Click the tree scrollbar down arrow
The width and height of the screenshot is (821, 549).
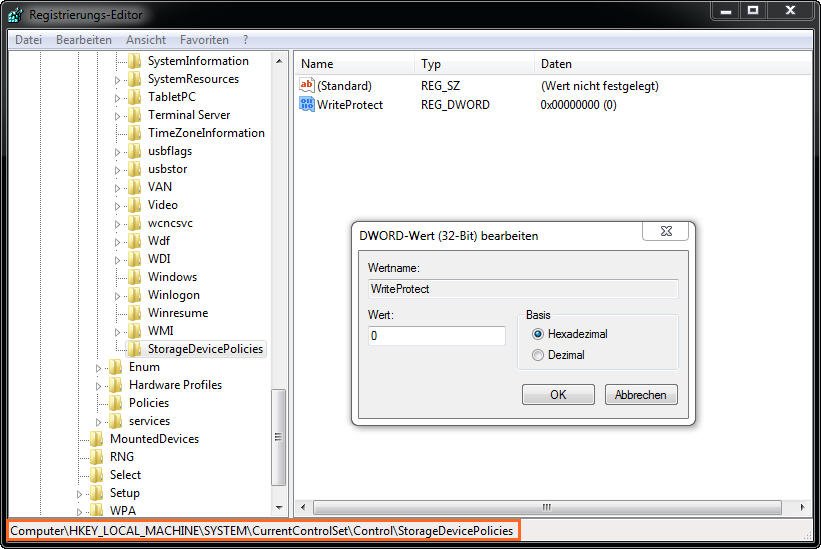pos(279,507)
